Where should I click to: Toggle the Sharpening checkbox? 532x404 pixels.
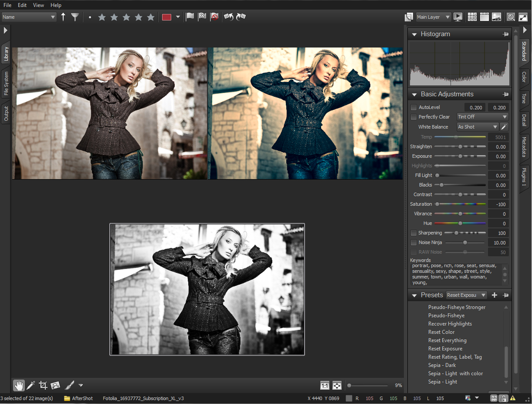[414, 233]
